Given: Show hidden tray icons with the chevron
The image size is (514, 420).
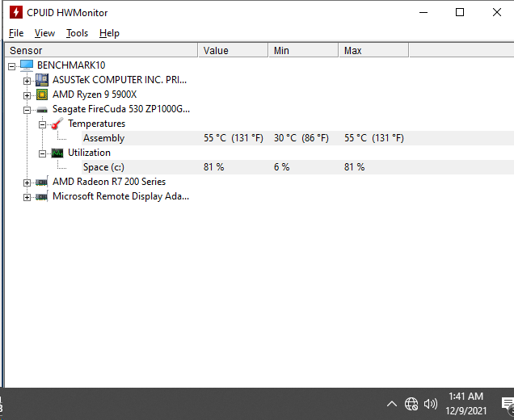Looking at the screenshot, I should click(392, 404).
